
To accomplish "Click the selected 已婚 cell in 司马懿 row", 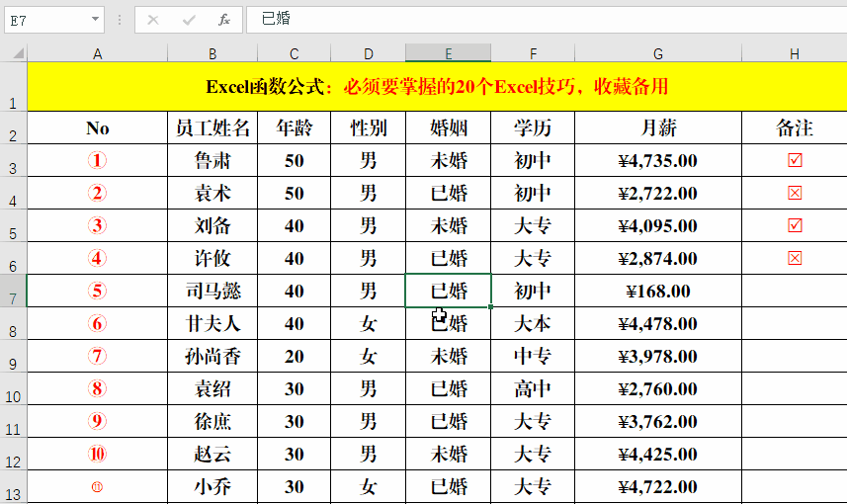I will pos(449,291).
